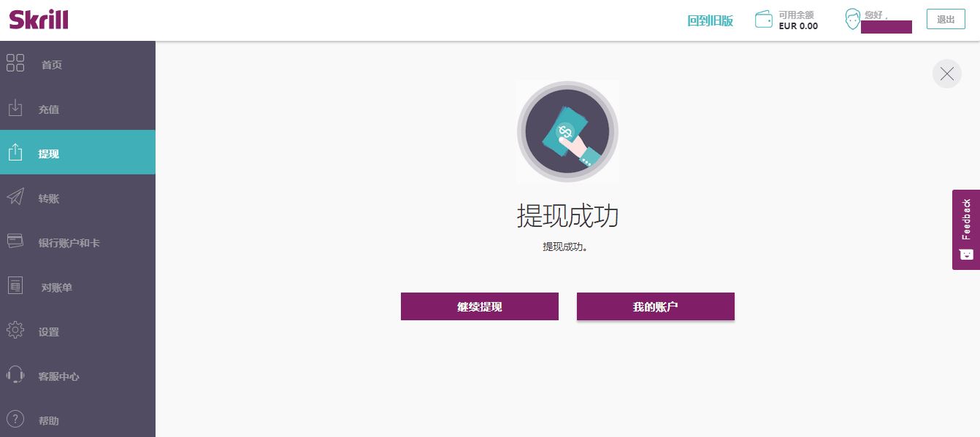980x437 pixels.
Task: Click the Skrill logo
Action: pyautogui.click(x=39, y=19)
